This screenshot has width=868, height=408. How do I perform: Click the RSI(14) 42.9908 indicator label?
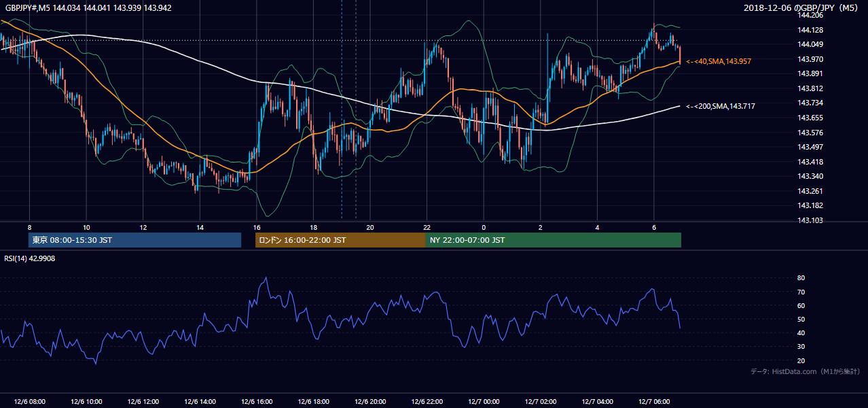coord(30,258)
